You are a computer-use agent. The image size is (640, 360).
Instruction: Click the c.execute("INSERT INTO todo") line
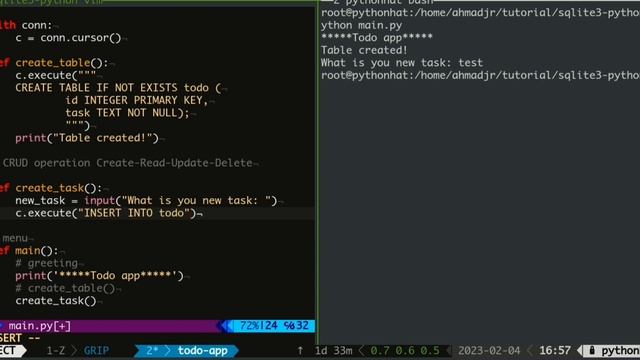coord(106,213)
